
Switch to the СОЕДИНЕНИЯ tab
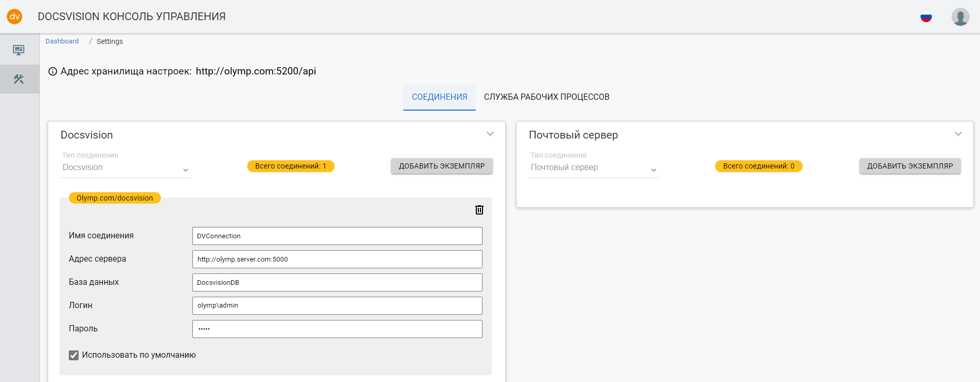click(x=440, y=97)
